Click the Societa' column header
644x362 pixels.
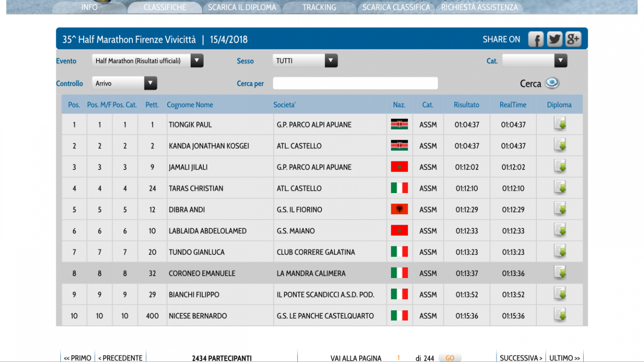pos(285,105)
